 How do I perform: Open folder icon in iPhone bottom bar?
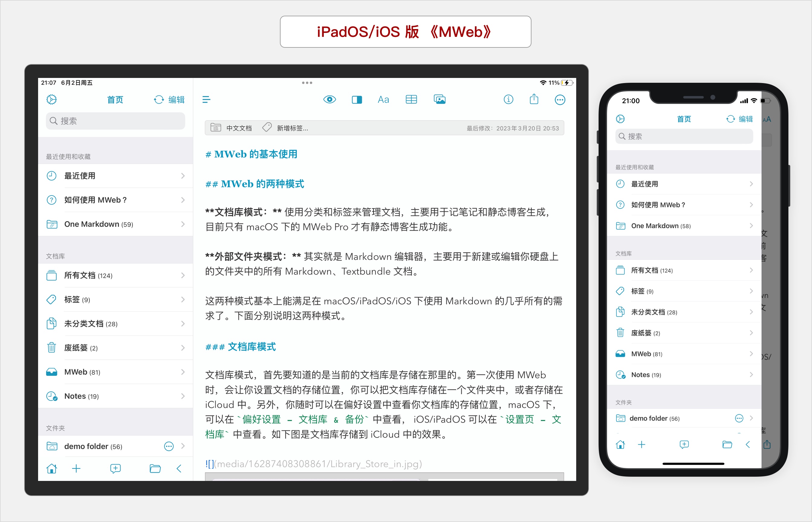[727, 444]
